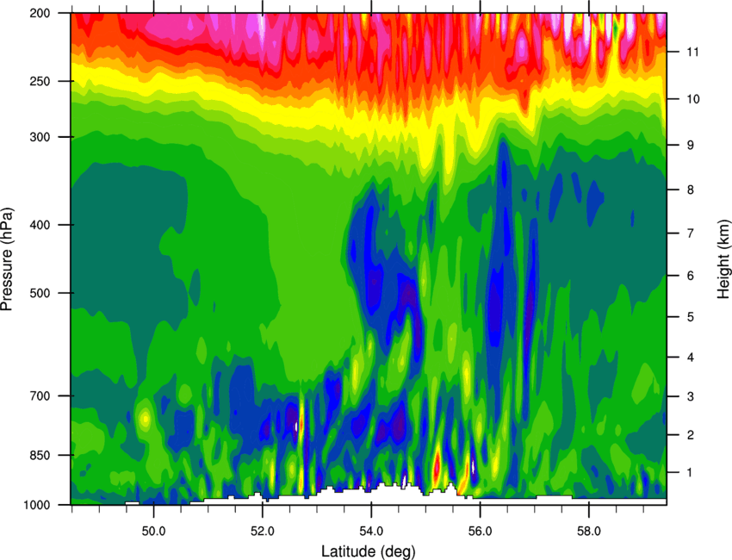Click the 10 km height tick label
732x560 pixels.
tap(692, 99)
